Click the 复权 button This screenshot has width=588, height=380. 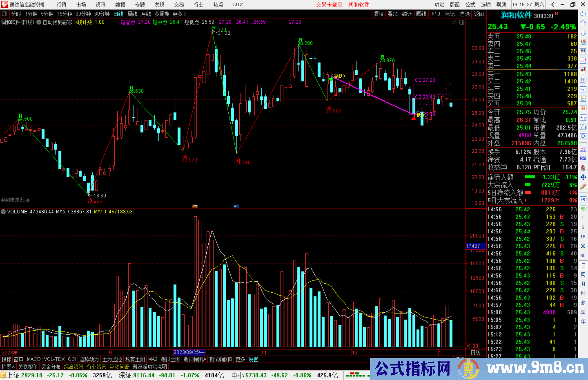click(378, 14)
